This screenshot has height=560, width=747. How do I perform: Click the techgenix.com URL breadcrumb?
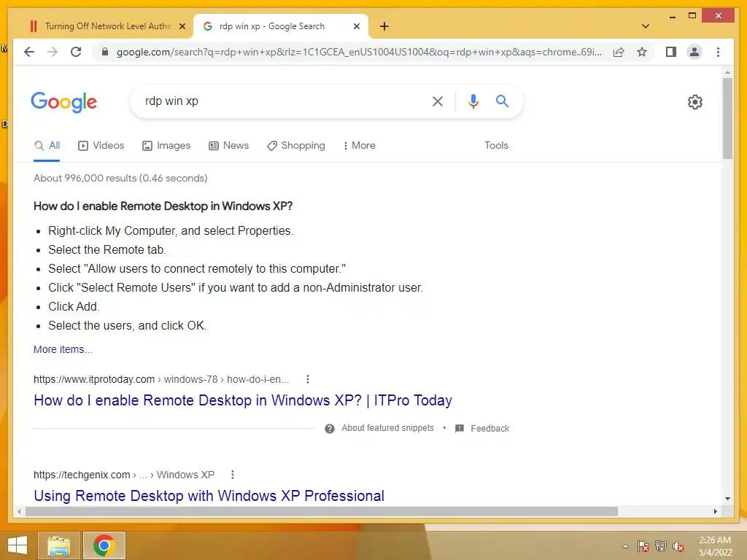[124, 475]
